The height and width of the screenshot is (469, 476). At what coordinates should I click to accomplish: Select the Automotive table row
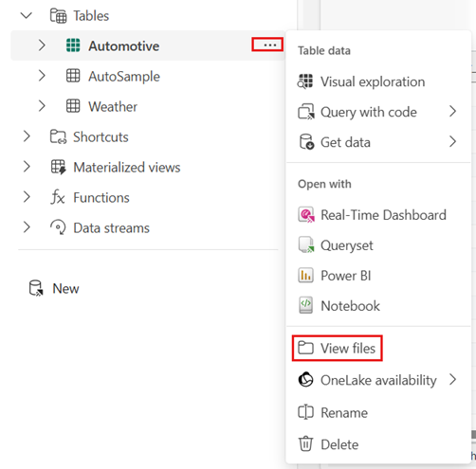[148, 45]
